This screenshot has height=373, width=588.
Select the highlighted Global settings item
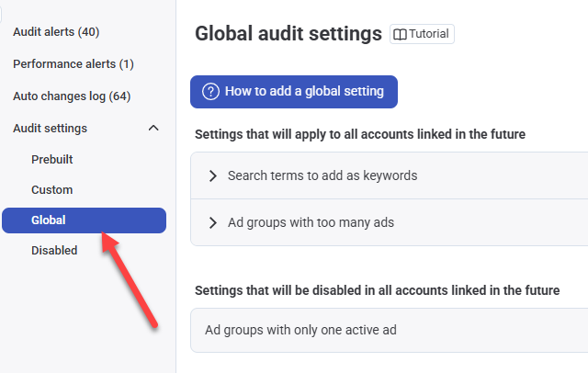[x=49, y=220]
